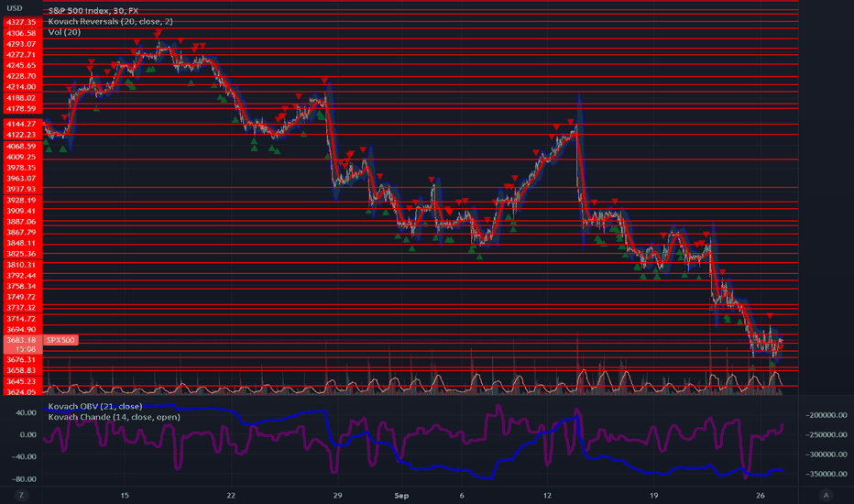This screenshot has width=854, height=504.
Task: Click the 26 date label on time axis
Action: [761, 495]
